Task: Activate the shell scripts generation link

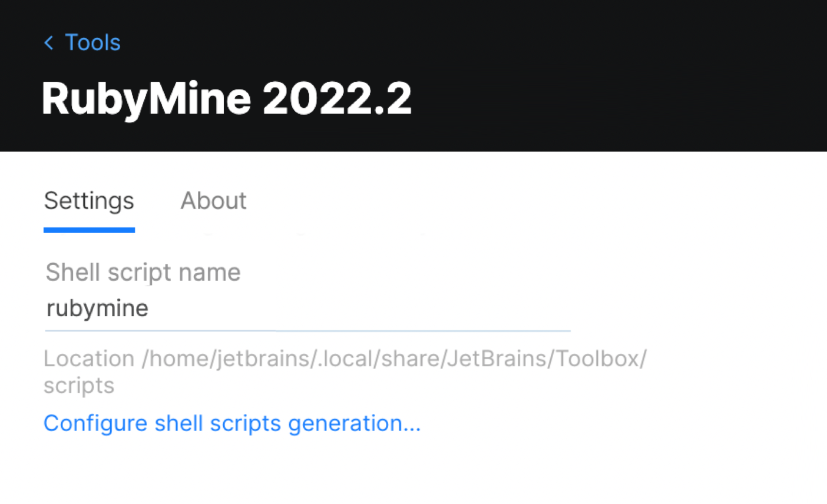Action: coord(232,423)
